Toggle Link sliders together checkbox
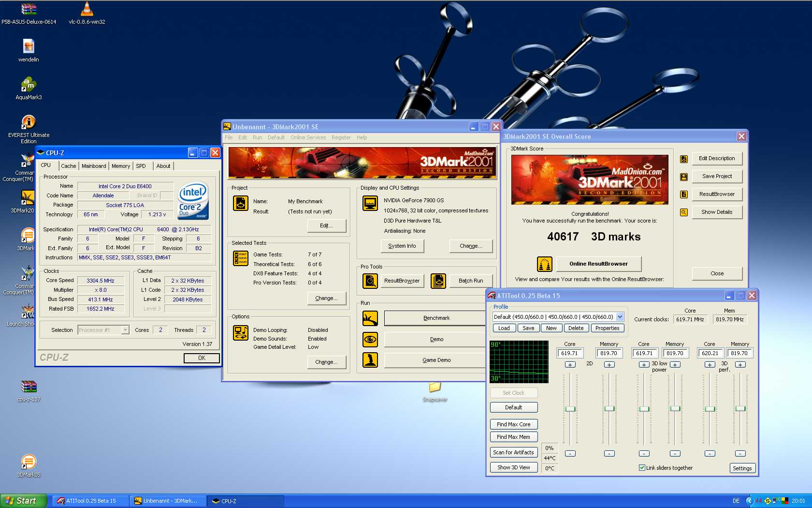Viewport: 812px width, 508px height. pos(642,468)
